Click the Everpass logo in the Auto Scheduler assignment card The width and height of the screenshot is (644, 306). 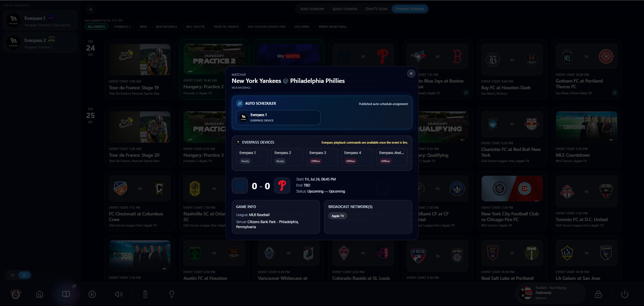click(x=244, y=117)
